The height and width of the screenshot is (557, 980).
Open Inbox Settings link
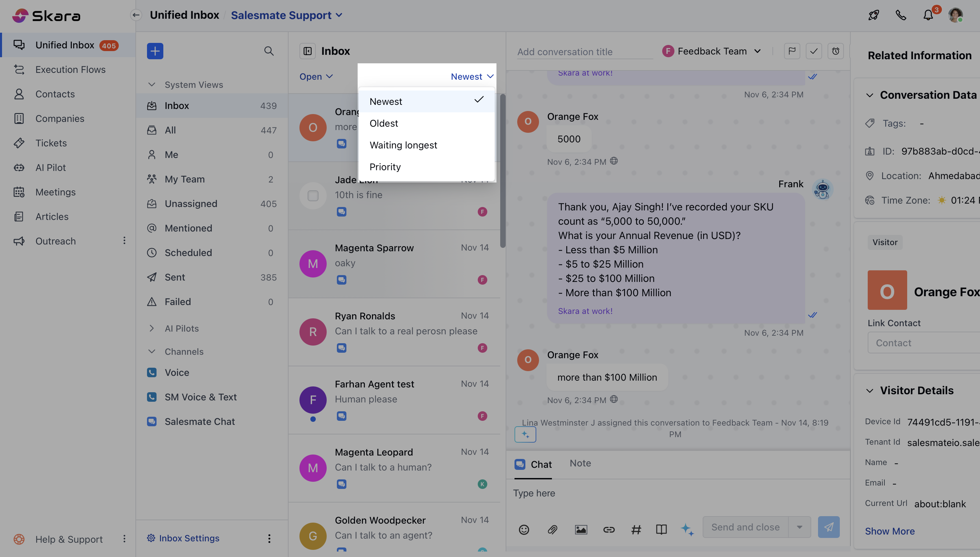pos(189,538)
